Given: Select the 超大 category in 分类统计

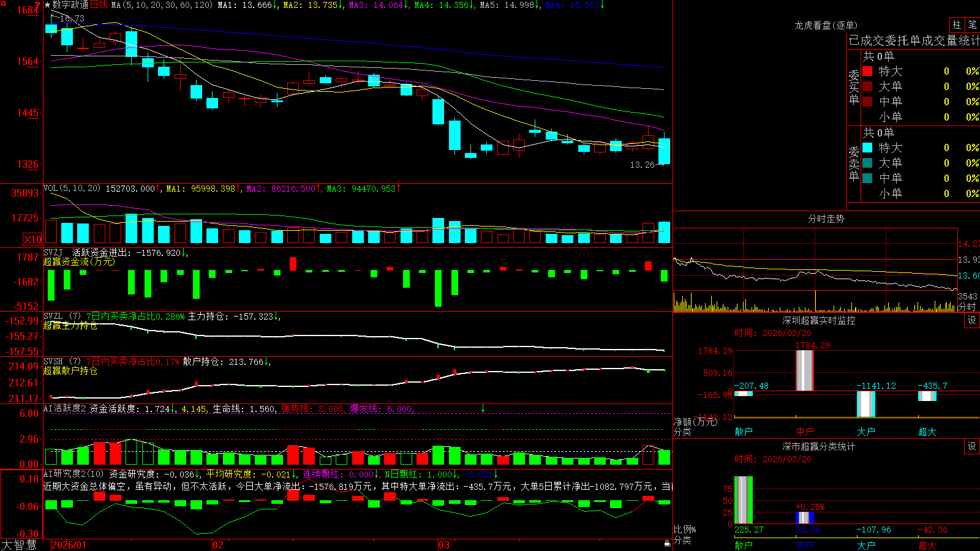Looking at the screenshot, I should click(x=927, y=545).
